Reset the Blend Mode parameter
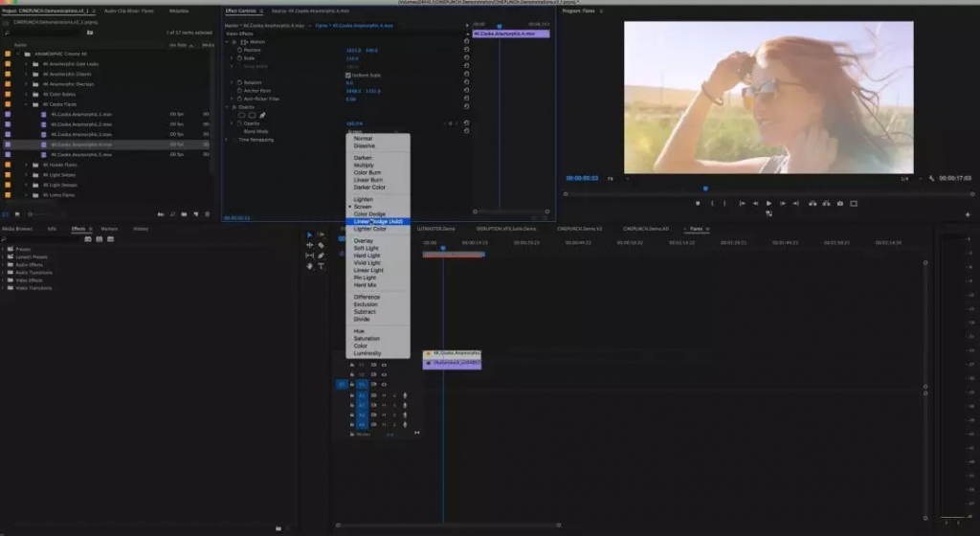The width and height of the screenshot is (980, 536). tap(466, 131)
